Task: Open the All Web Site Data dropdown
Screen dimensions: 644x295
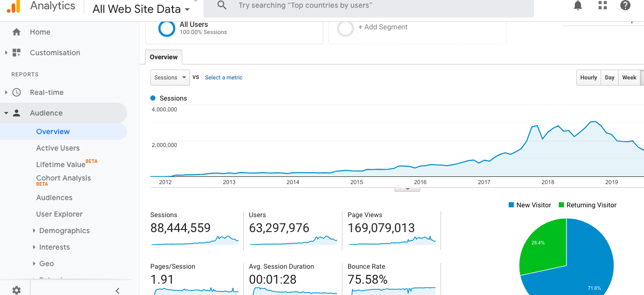Action: pyautogui.click(x=141, y=9)
